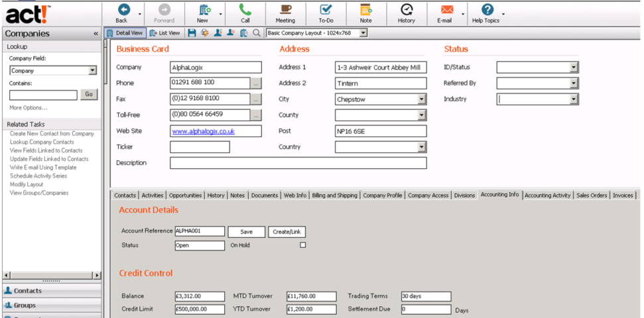Open the Activities tab
644x318 pixels.
point(153,195)
